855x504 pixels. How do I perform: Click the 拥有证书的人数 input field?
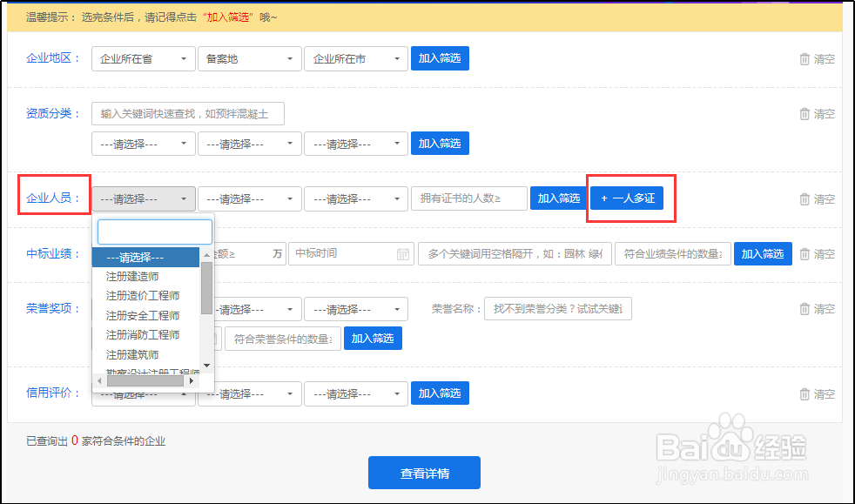[x=468, y=198]
